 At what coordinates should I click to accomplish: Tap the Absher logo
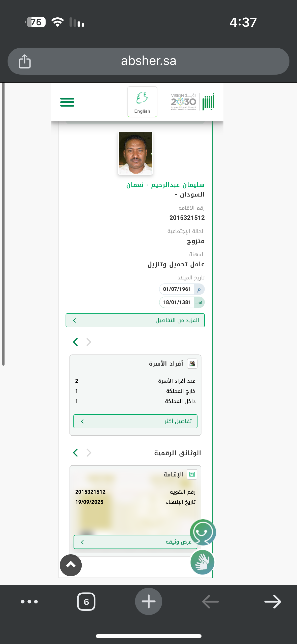point(208,102)
